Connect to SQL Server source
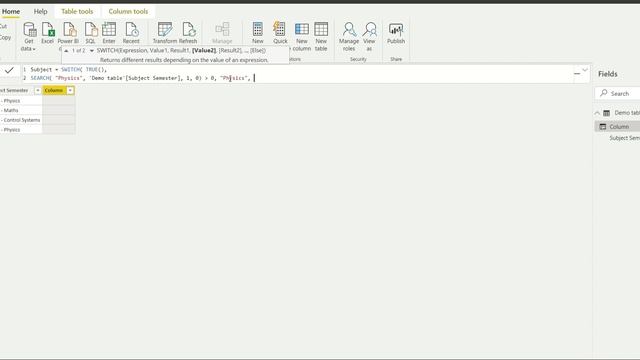 coord(90,33)
